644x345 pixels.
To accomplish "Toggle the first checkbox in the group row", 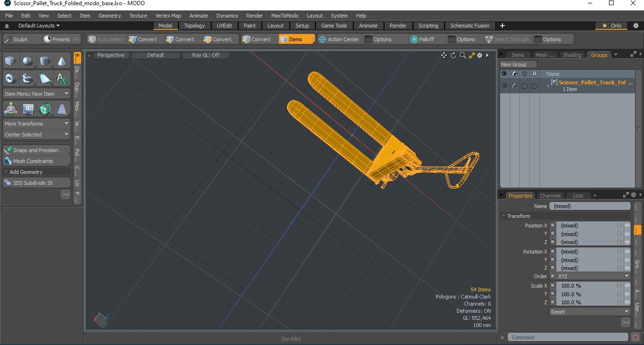I will (524, 86).
